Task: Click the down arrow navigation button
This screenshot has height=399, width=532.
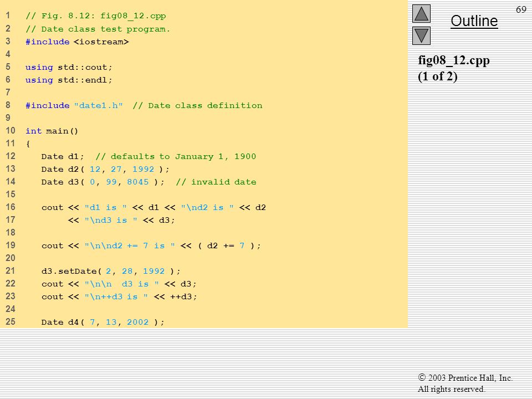Action: 421,35
